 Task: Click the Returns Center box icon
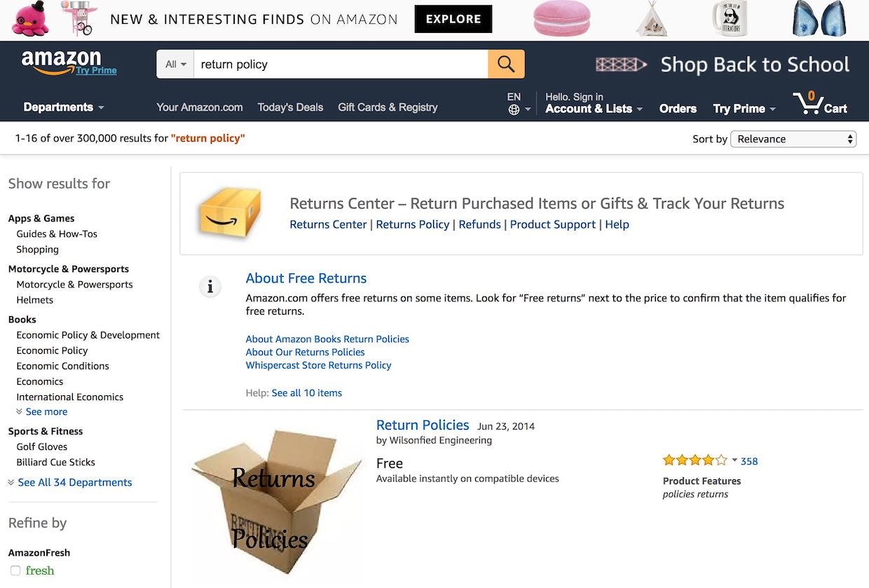coord(230,212)
